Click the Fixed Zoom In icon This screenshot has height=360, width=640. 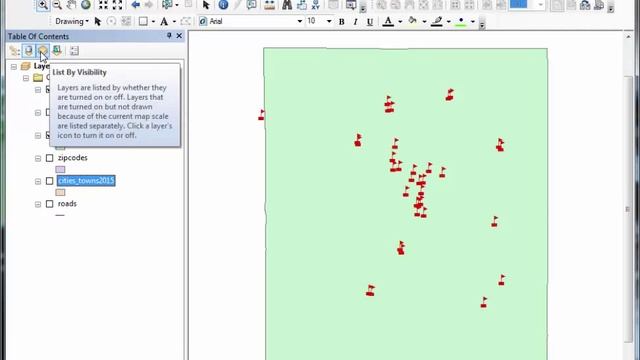pos(103,5)
